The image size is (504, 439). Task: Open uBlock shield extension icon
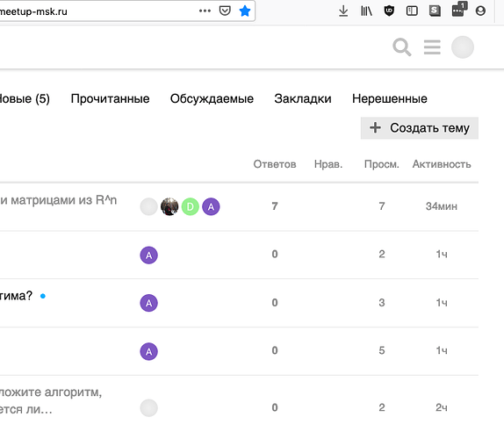pyautogui.click(x=389, y=11)
